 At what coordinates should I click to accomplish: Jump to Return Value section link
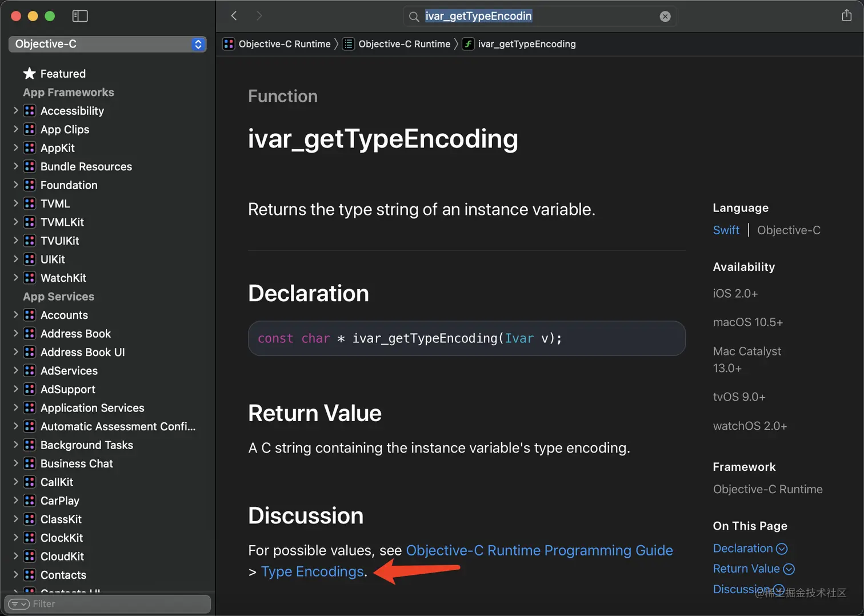click(x=754, y=569)
